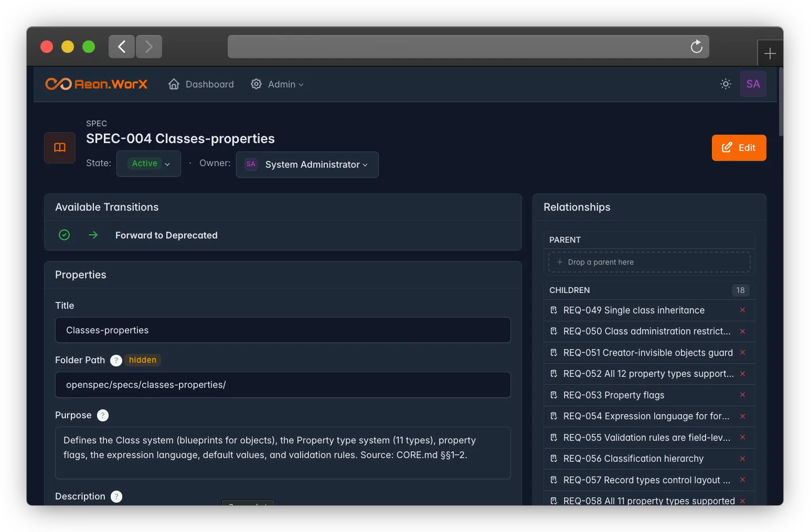
Task: Expand the Admin menu
Action: click(278, 84)
